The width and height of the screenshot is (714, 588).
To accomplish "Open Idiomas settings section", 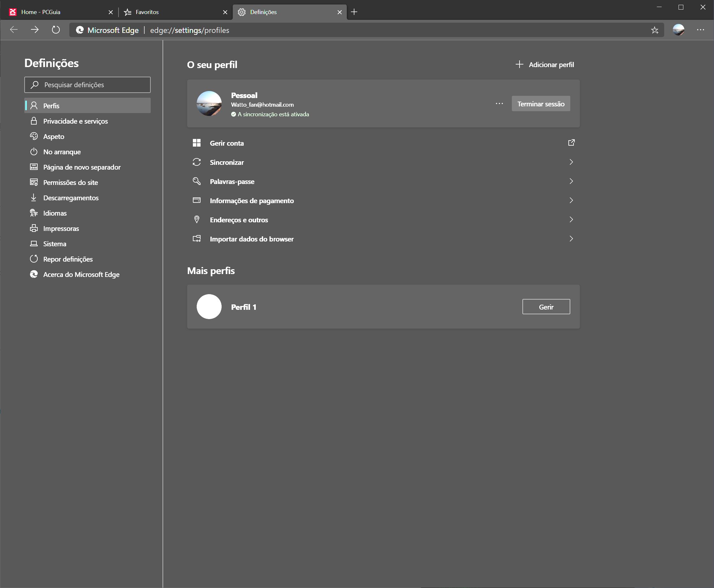I will coord(87,213).
